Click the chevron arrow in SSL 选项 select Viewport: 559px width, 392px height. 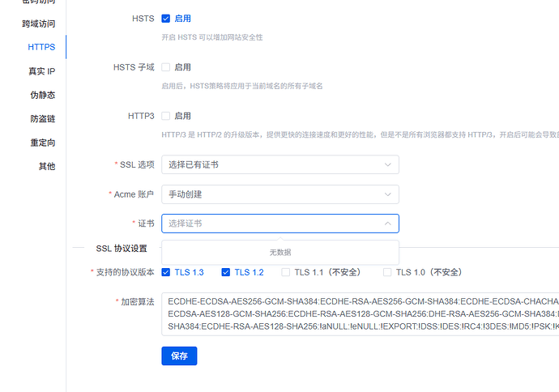[x=387, y=164]
